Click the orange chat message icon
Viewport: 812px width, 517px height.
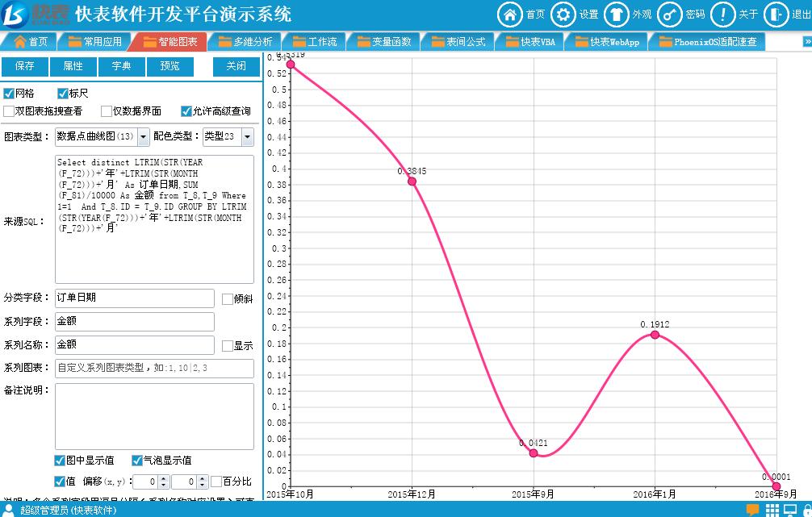pos(752,510)
